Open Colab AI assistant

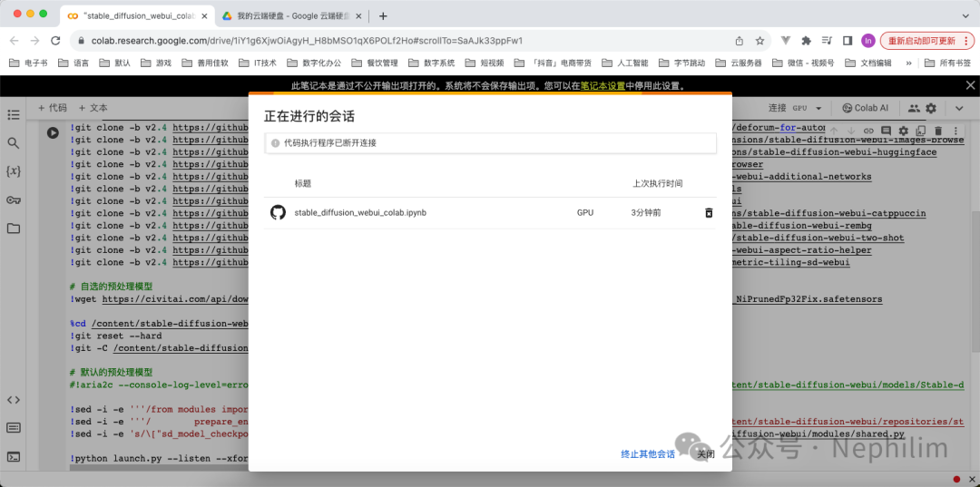click(x=865, y=108)
